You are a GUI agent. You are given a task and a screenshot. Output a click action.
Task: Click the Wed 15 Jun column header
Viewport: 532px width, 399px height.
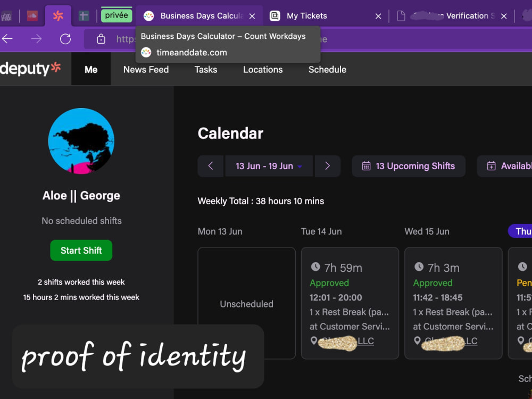tap(427, 231)
